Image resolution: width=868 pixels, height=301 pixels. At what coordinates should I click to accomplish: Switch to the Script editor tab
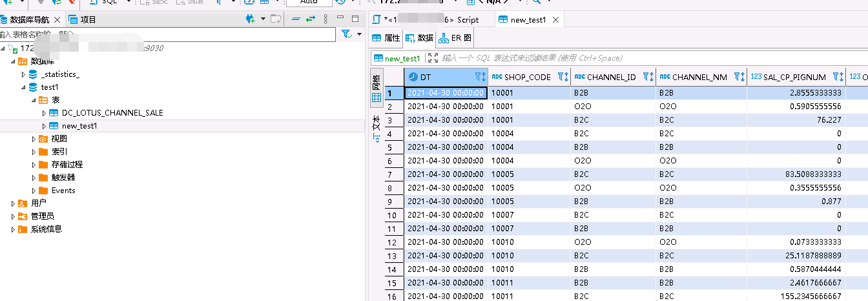point(429,20)
